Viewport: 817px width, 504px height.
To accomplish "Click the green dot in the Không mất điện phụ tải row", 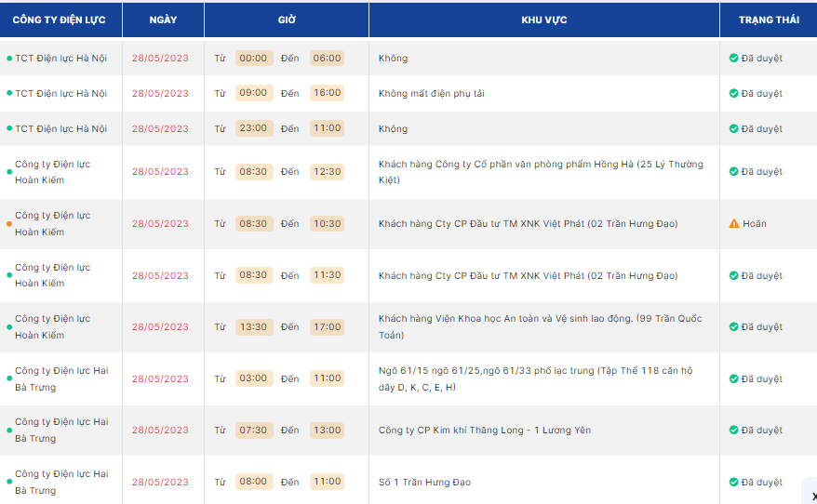I will [9, 94].
